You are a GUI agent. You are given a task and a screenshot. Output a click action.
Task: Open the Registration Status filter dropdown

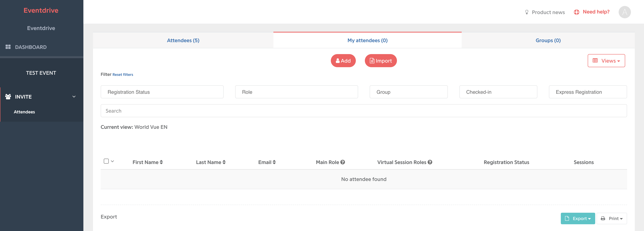162,92
